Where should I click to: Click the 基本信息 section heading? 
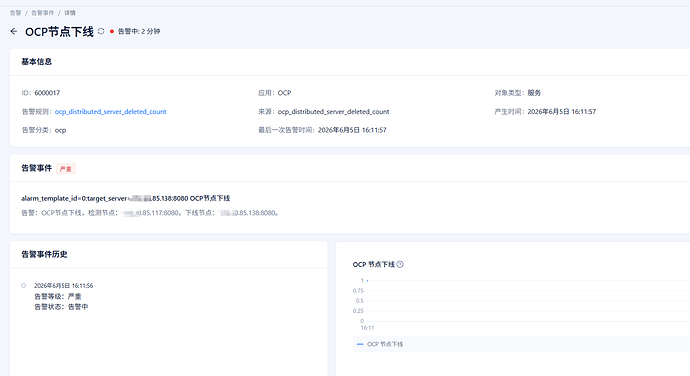click(37, 62)
